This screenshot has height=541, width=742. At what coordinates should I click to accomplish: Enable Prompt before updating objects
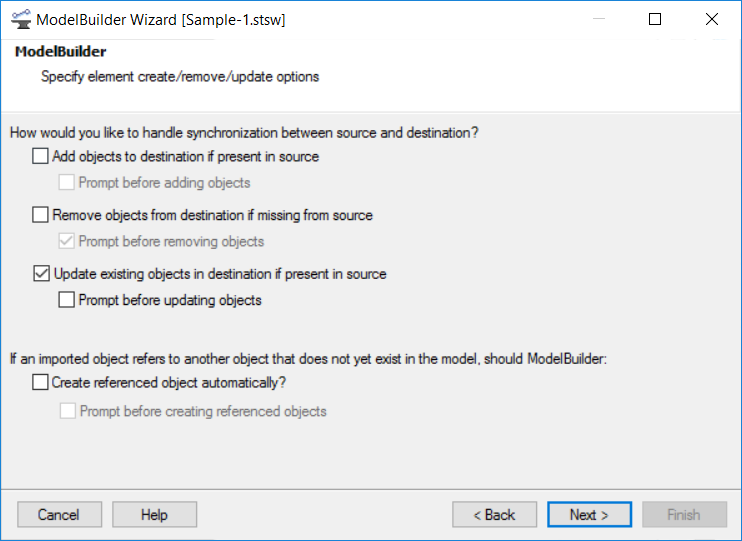coord(66,300)
